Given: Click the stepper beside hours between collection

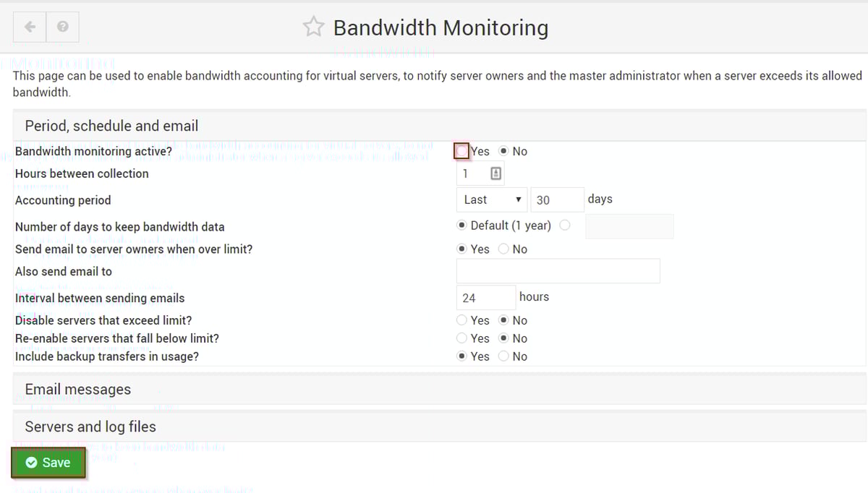Looking at the screenshot, I should 495,173.
